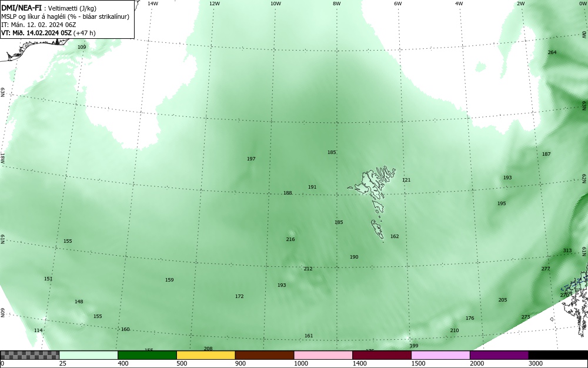Viewport: 588px width, 368px height.
Task: Select the map value 191
Action: [x=312, y=187]
